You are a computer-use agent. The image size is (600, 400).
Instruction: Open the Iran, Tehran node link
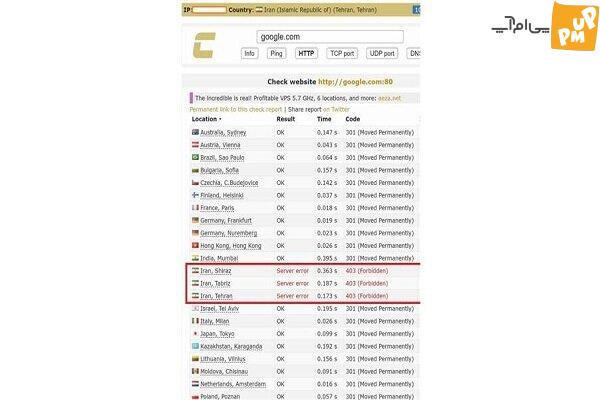(x=216, y=296)
